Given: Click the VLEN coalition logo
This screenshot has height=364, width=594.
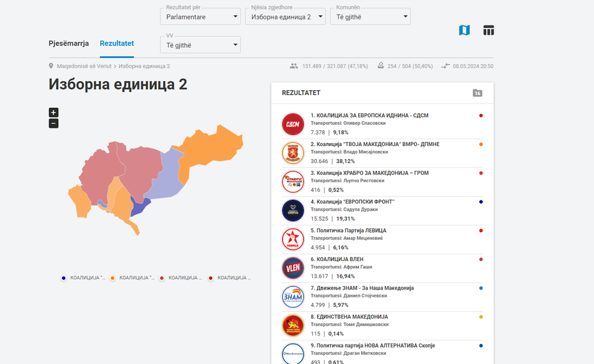Looking at the screenshot, I should (293, 268).
